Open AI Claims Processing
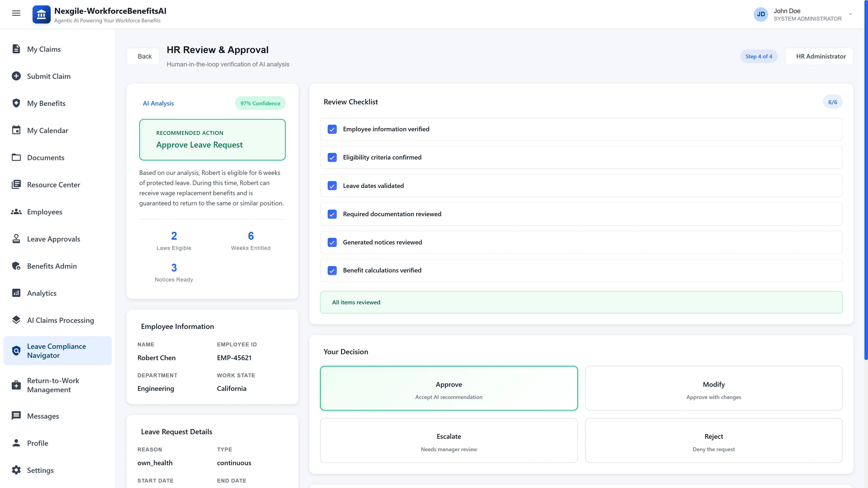Screen dimensions: 868x488 pos(61,320)
